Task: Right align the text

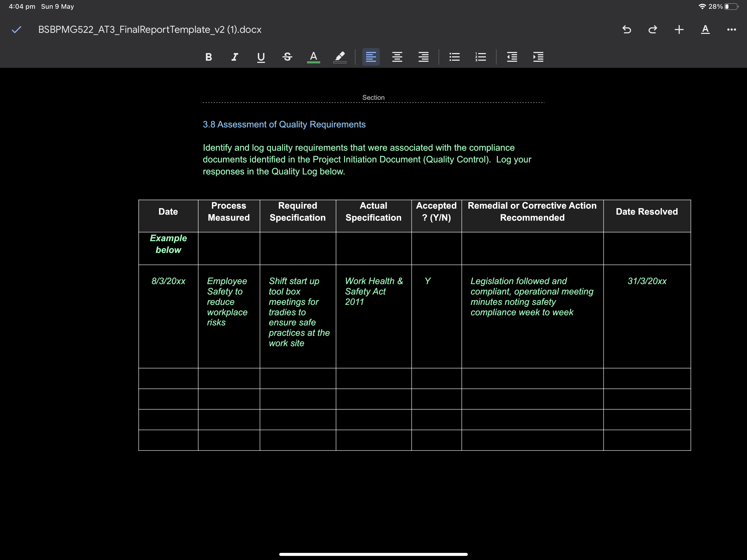Action: click(x=424, y=57)
